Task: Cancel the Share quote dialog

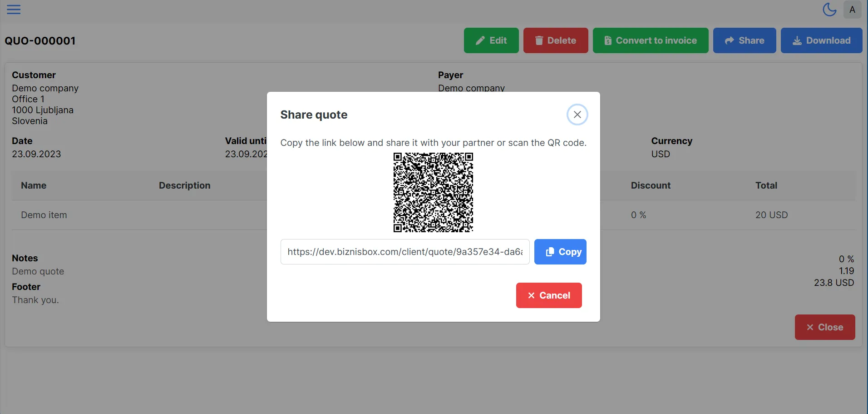Action: (x=548, y=295)
